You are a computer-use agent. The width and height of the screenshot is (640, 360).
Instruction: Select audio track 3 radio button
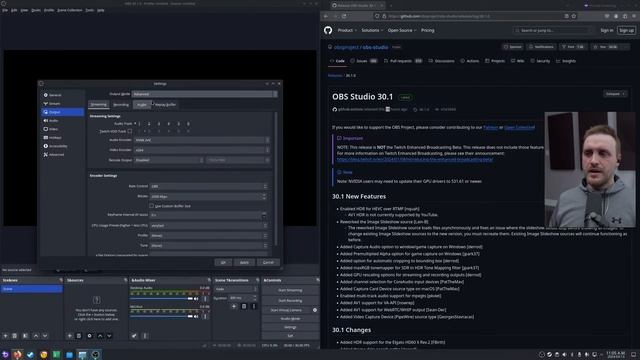(156, 123)
